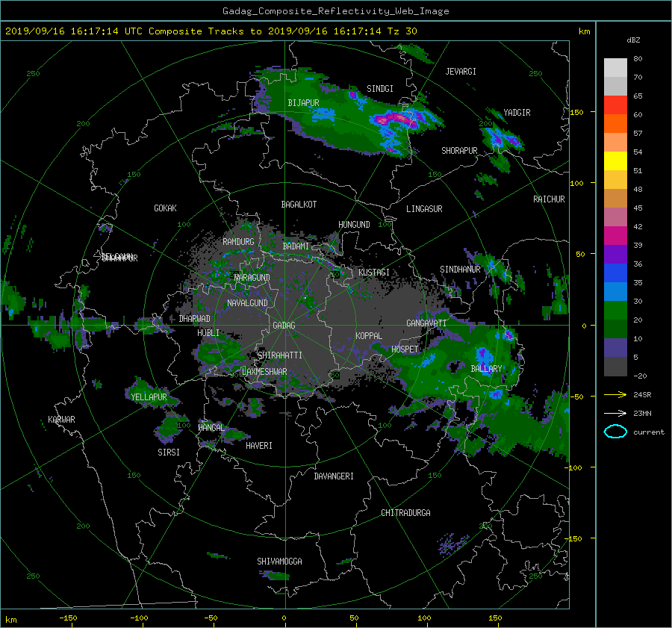
Task: Click the cyan current ellipse legend icon
Action: coord(615,432)
